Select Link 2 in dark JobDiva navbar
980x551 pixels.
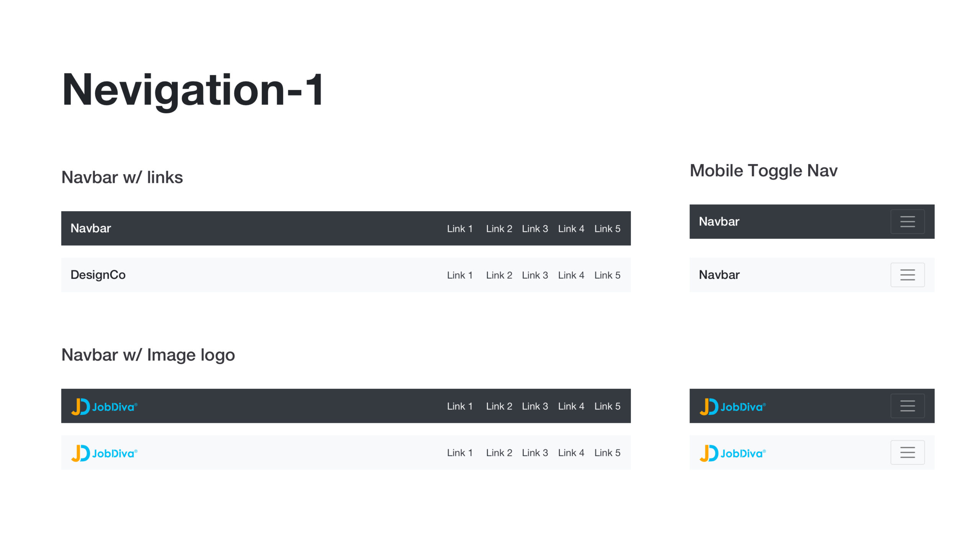point(499,406)
